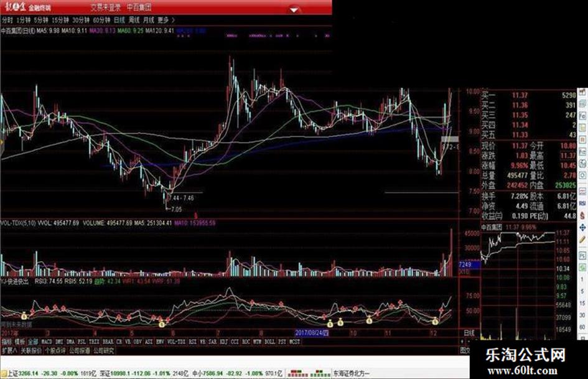
Task: Open the 个股点评 stock commentary tab
Action: click(55, 351)
